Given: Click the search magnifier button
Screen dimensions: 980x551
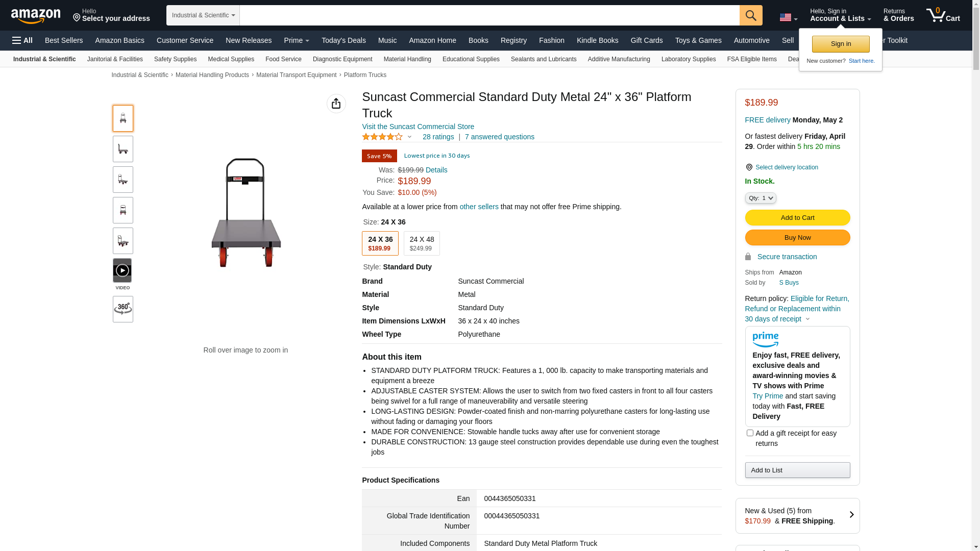Looking at the screenshot, I should [x=750, y=15].
